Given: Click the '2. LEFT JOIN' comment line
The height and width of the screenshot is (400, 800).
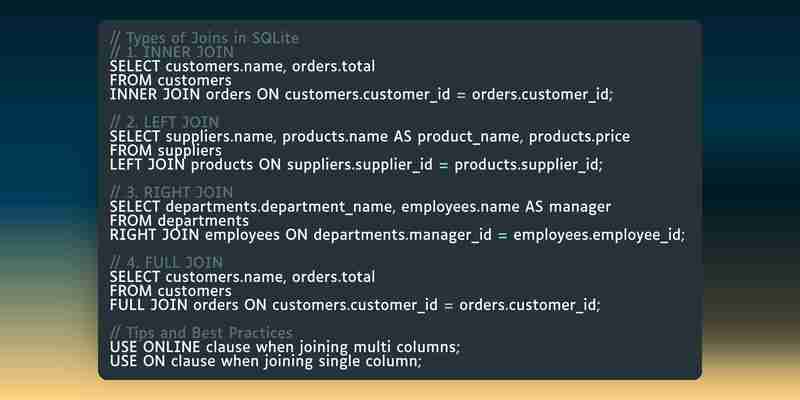Looking at the screenshot, I should 164,122.
